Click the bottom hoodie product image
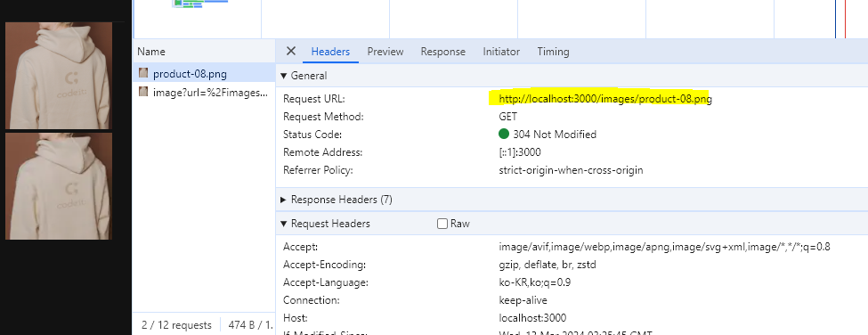 point(59,186)
